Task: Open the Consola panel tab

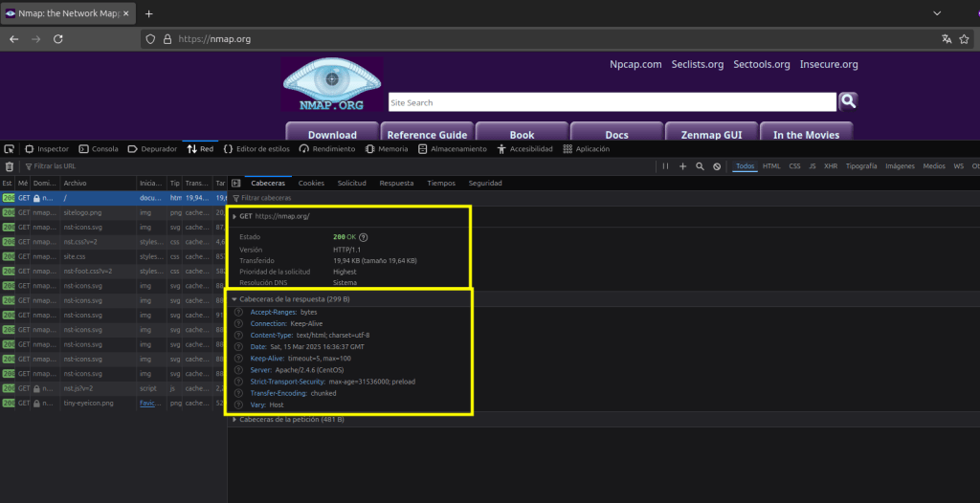Action: [99, 149]
